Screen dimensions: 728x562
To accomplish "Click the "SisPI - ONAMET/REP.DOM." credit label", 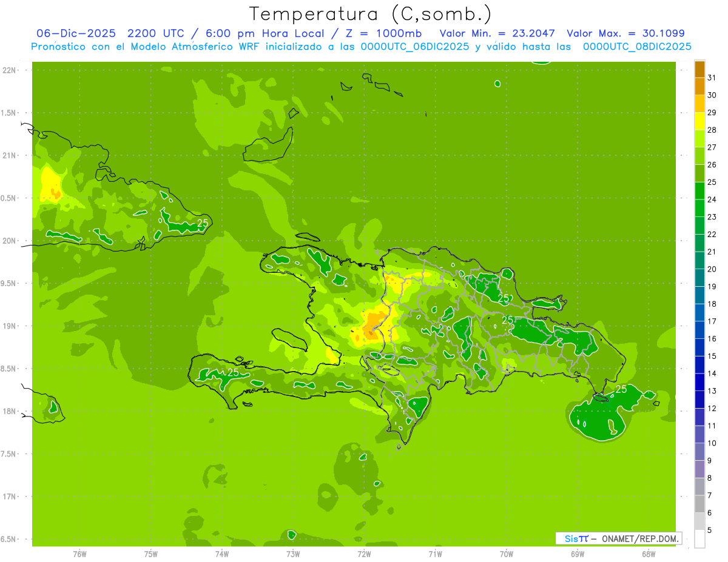I will [x=619, y=538].
